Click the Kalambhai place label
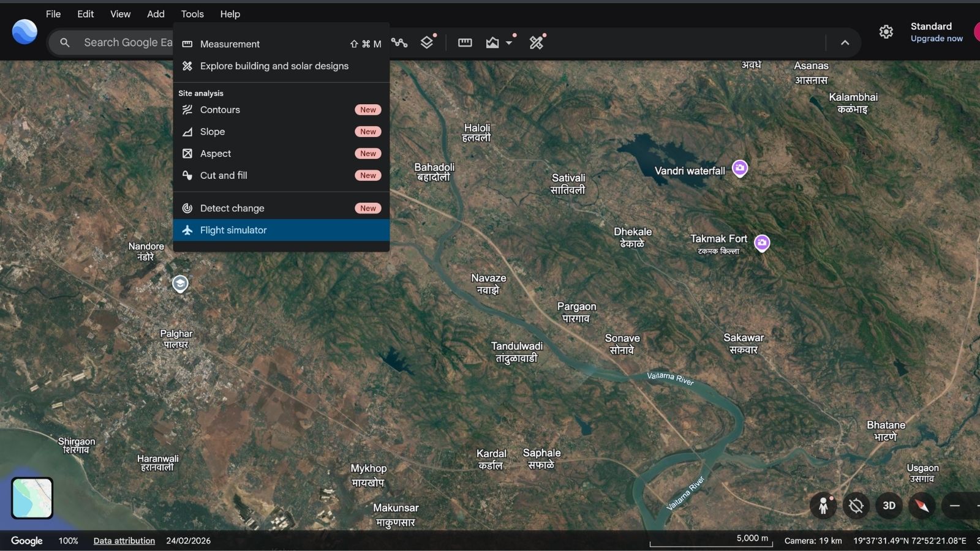This screenshot has height=551, width=980. click(853, 103)
